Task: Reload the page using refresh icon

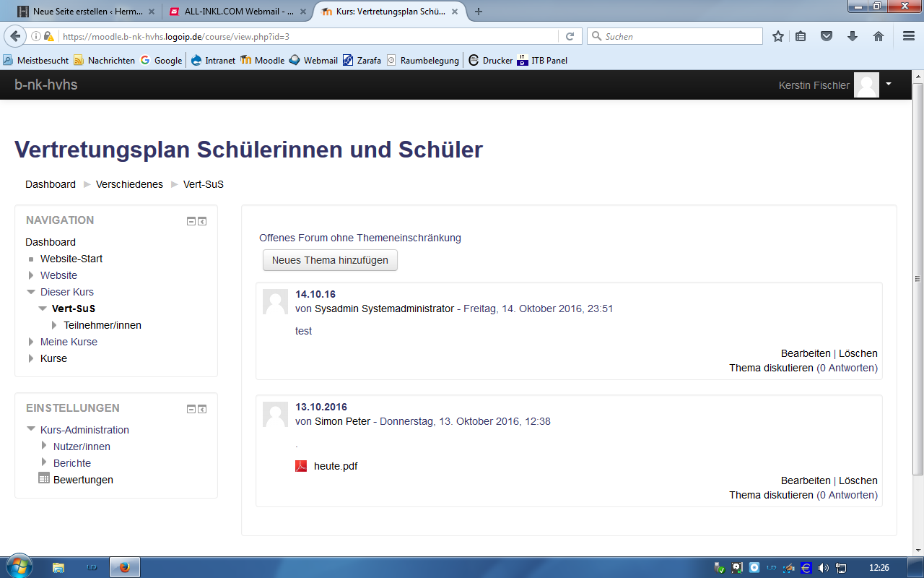Action: 570,36
